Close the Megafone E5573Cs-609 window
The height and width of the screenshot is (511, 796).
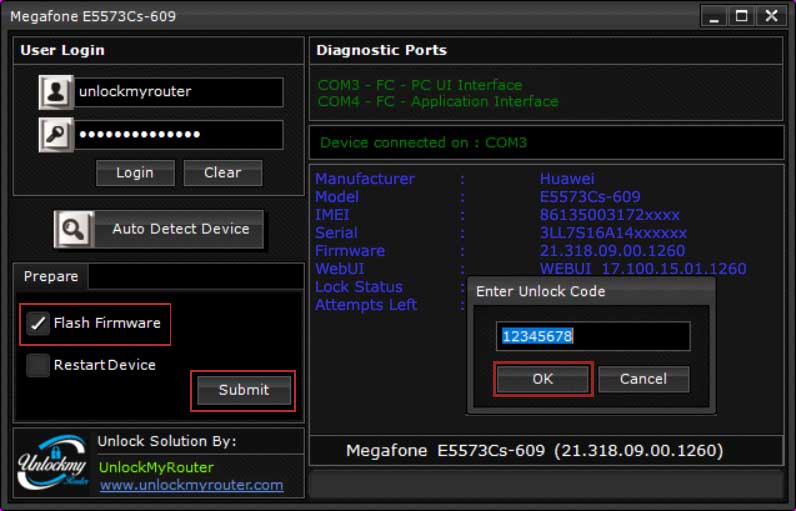(x=771, y=17)
